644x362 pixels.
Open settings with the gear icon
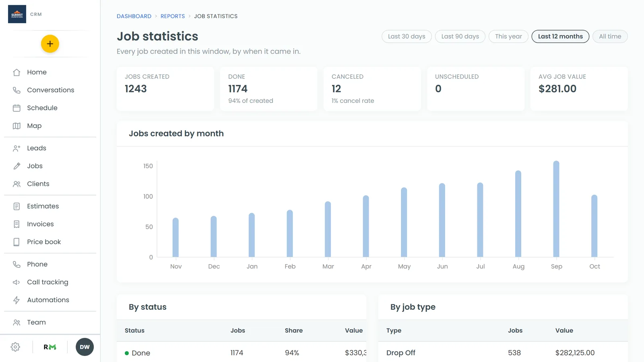tap(15, 347)
